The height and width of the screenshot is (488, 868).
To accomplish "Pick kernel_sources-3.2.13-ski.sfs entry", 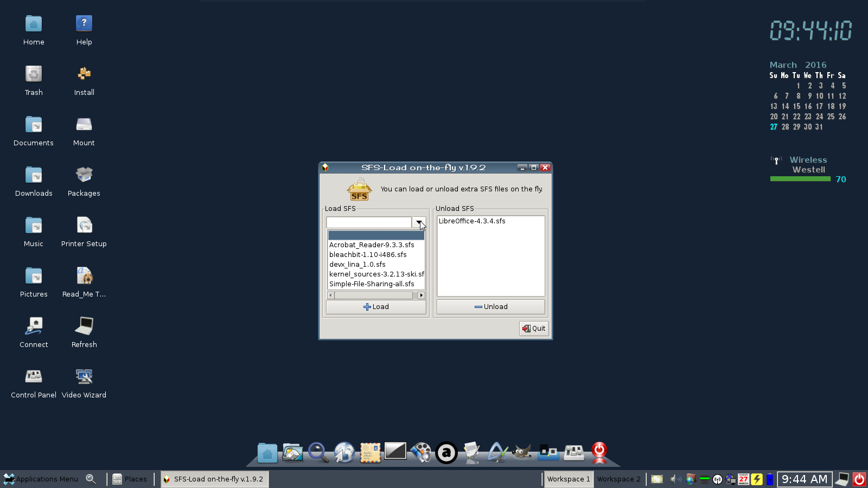I will tap(376, 274).
